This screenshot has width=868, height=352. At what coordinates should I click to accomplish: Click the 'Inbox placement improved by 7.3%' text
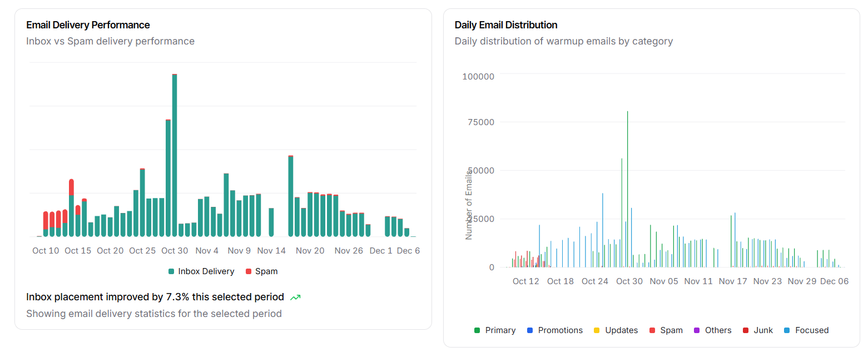click(155, 297)
